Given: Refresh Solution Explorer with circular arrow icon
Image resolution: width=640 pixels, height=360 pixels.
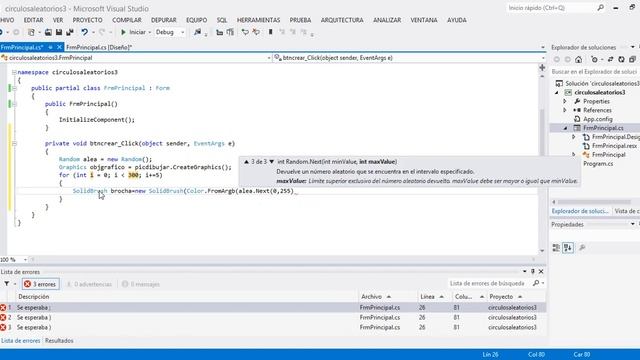Looking at the screenshot, I should click(x=621, y=60).
